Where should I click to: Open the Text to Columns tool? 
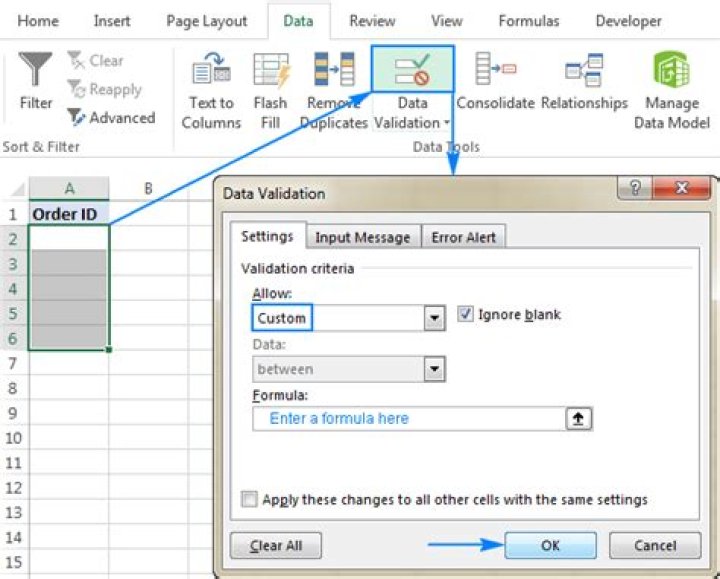pos(211,69)
